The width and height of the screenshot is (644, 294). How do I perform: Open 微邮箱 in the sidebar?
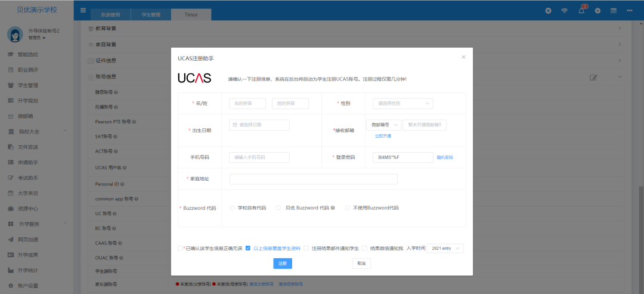coord(26,116)
